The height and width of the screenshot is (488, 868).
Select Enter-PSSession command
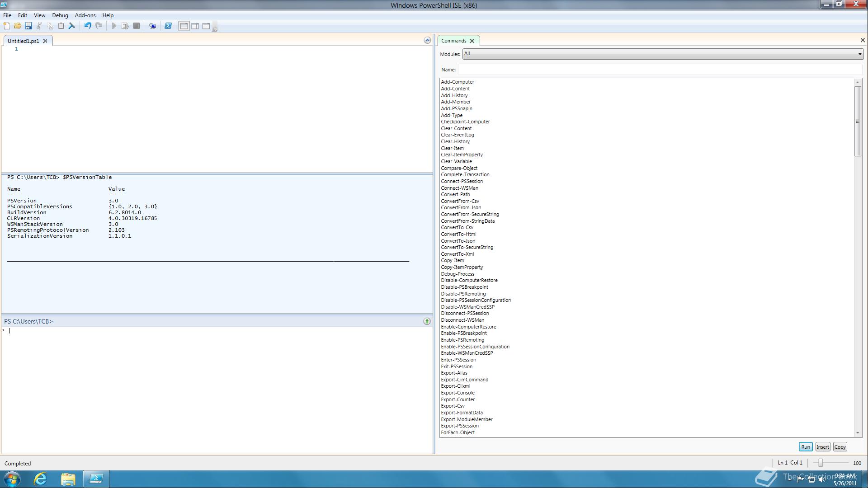(458, 360)
